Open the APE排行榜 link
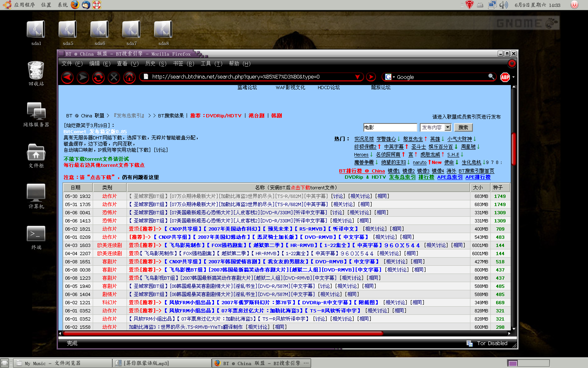The image size is (588, 368). pos(478,177)
